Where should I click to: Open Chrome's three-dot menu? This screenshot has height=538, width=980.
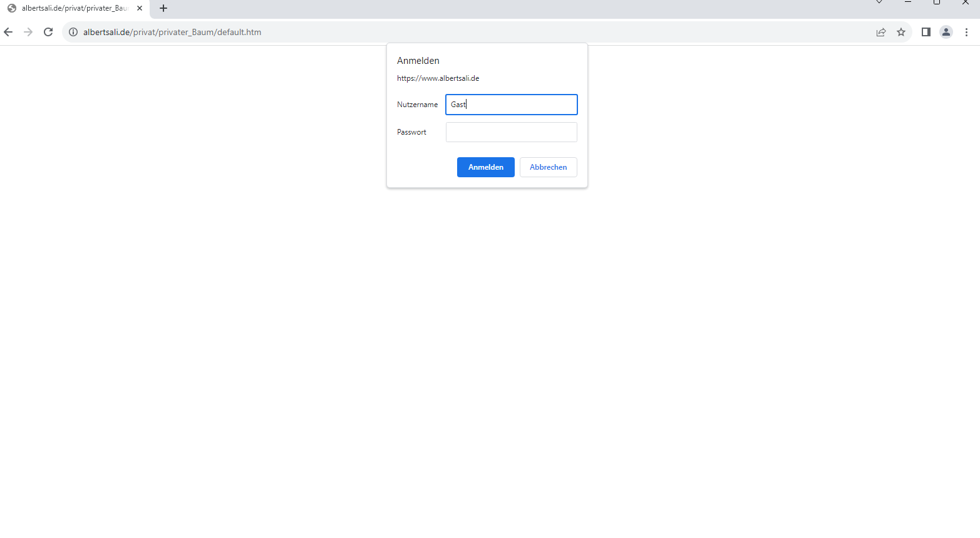pyautogui.click(x=966, y=32)
